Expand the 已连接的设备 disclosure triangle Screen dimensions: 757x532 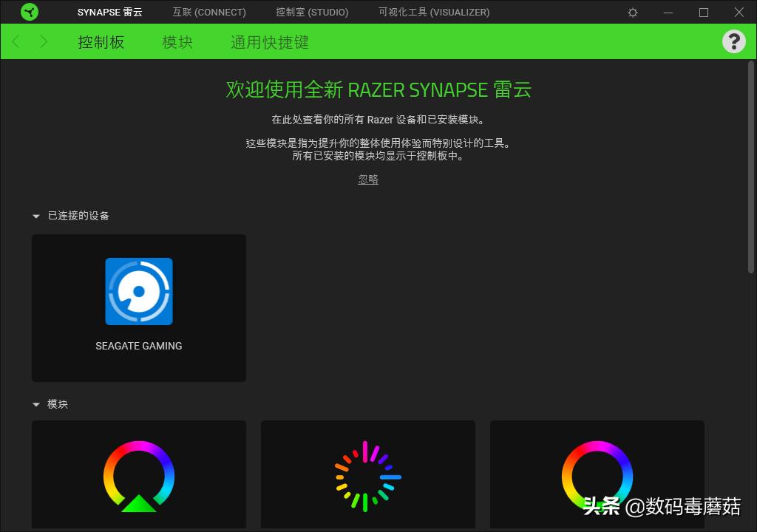point(35,216)
